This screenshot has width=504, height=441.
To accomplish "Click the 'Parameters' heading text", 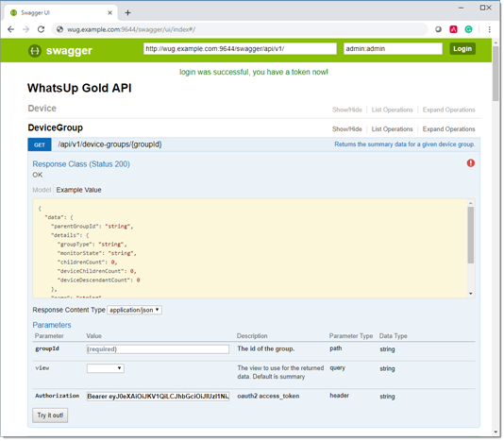I will pos(52,325).
